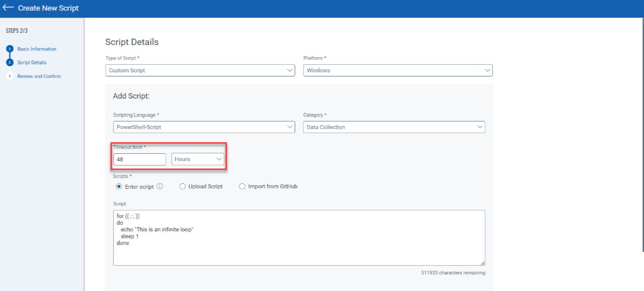Click the Create New Script header title

coord(48,9)
